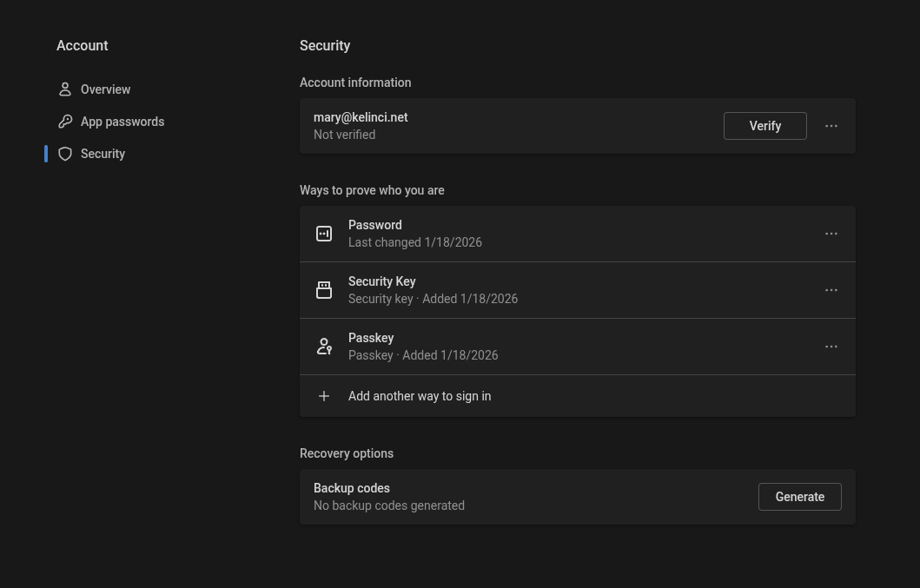Select the Security nav item
Screen dimensions: 920x588
pyautogui.click(x=103, y=154)
